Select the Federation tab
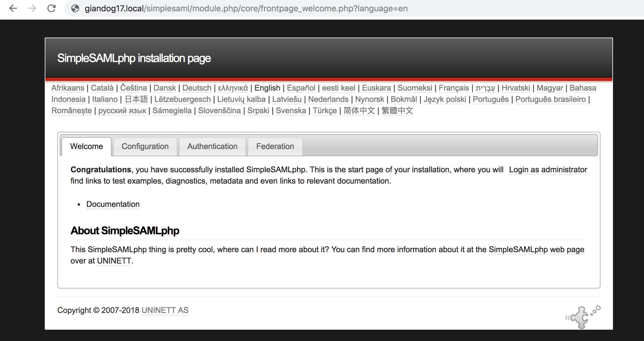Screen dimensions: 644x341 point(275,146)
